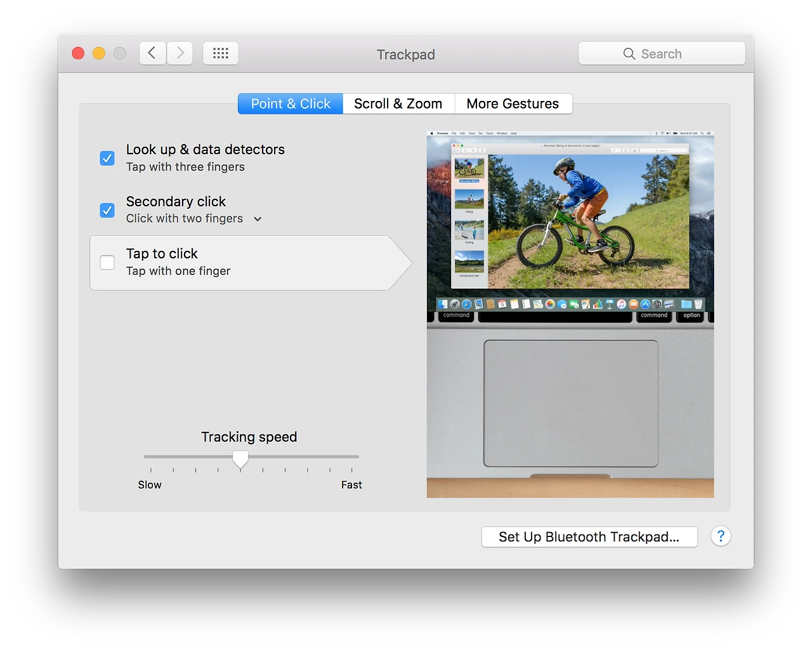
Task: Select the Point & Click tab label
Action: (x=290, y=103)
